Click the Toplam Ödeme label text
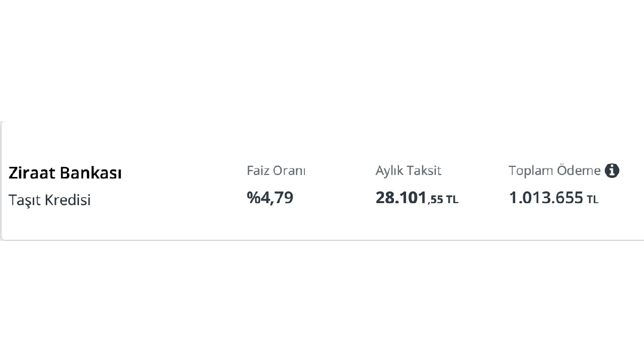Viewport: 644px width, 362px height. coord(554,171)
